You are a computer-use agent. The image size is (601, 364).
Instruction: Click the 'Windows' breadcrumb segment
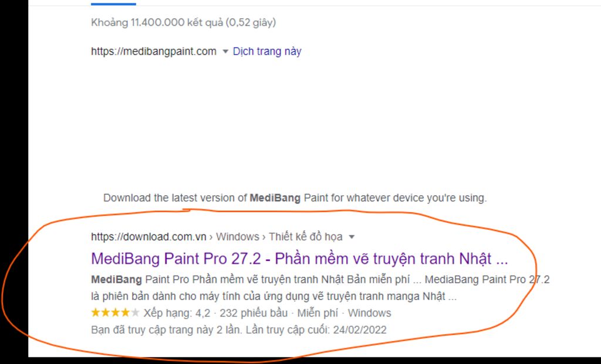238,237
